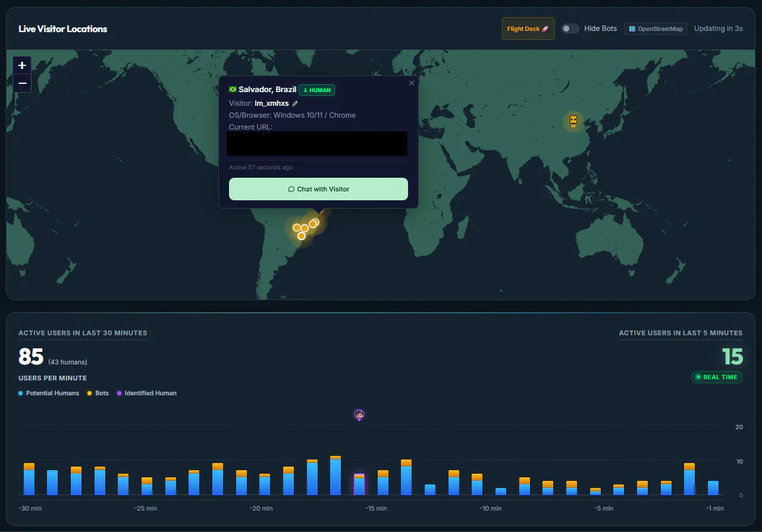Viewport: 762px width, 532px height.
Task: Click the "-5 min" axis label
Action: pos(603,508)
